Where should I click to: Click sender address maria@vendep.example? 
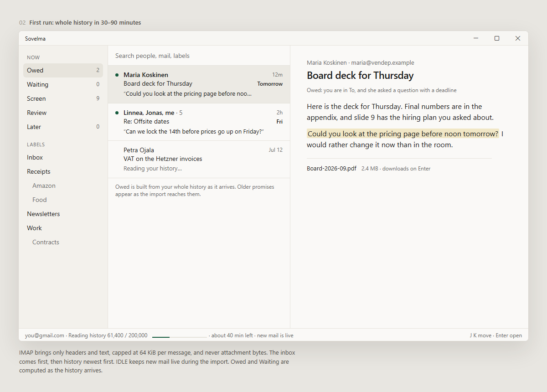382,62
